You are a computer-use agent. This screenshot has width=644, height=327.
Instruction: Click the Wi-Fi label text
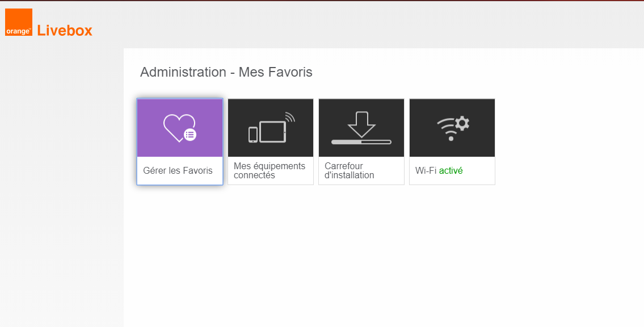(x=426, y=171)
